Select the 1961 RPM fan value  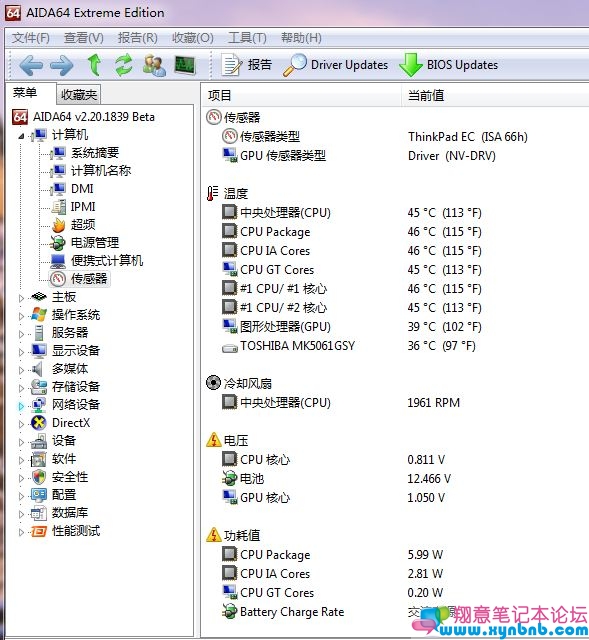click(x=433, y=403)
